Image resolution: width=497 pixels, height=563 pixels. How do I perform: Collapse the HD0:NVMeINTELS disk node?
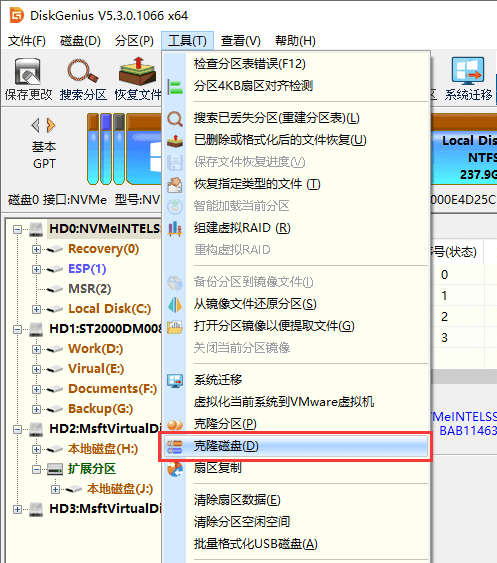pyautogui.click(x=17, y=229)
